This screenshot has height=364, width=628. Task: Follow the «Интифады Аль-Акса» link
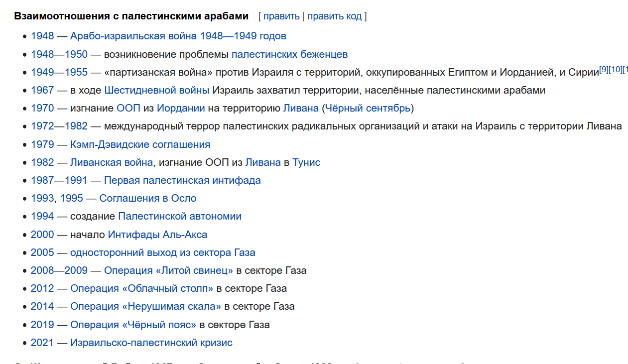click(157, 235)
